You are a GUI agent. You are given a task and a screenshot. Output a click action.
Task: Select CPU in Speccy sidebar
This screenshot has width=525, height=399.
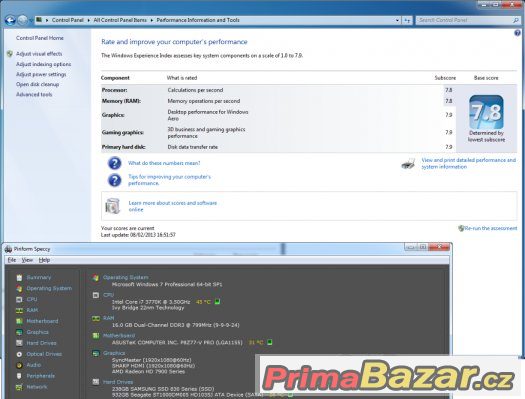click(32, 299)
